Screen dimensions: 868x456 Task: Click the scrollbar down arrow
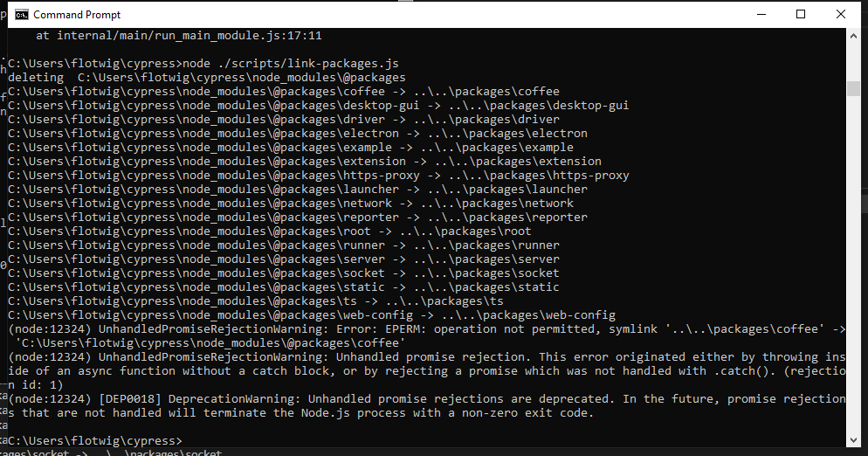(853, 440)
